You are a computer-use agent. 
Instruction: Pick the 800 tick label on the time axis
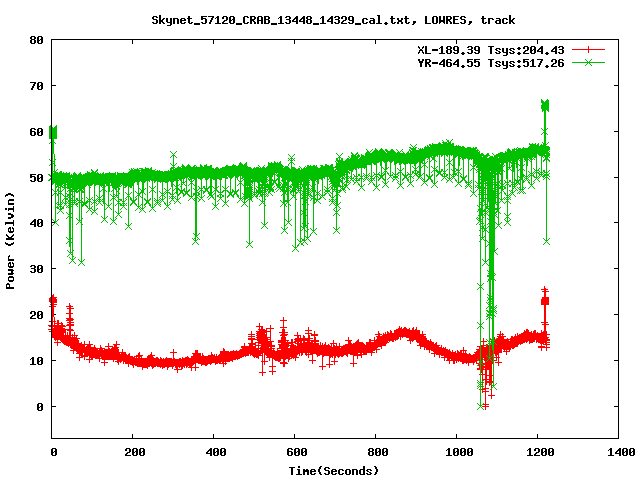(377, 452)
